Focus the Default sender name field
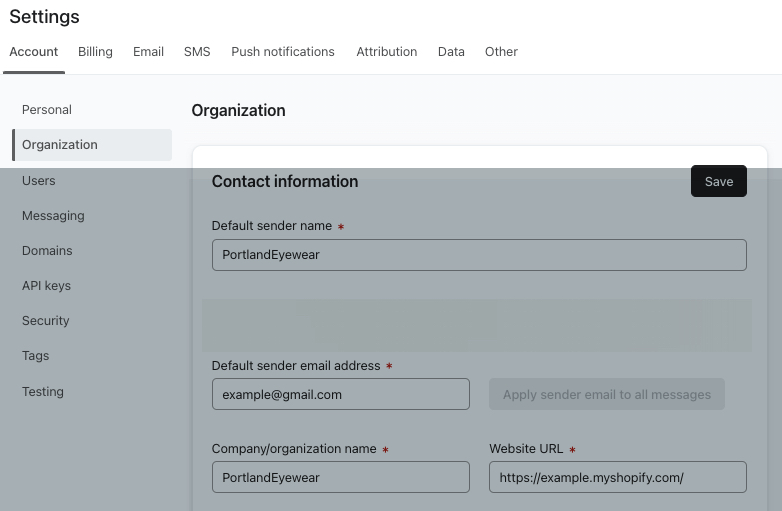This screenshot has height=511, width=782. [479, 255]
